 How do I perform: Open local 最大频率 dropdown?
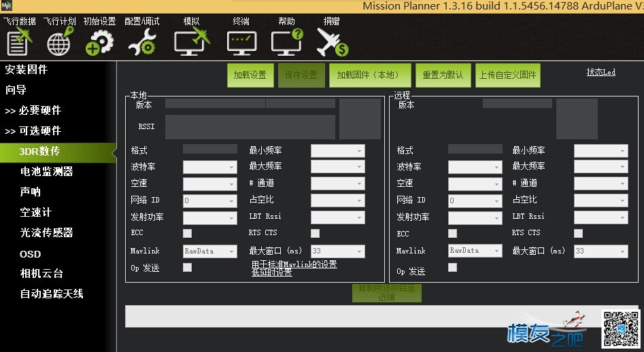click(337, 166)
